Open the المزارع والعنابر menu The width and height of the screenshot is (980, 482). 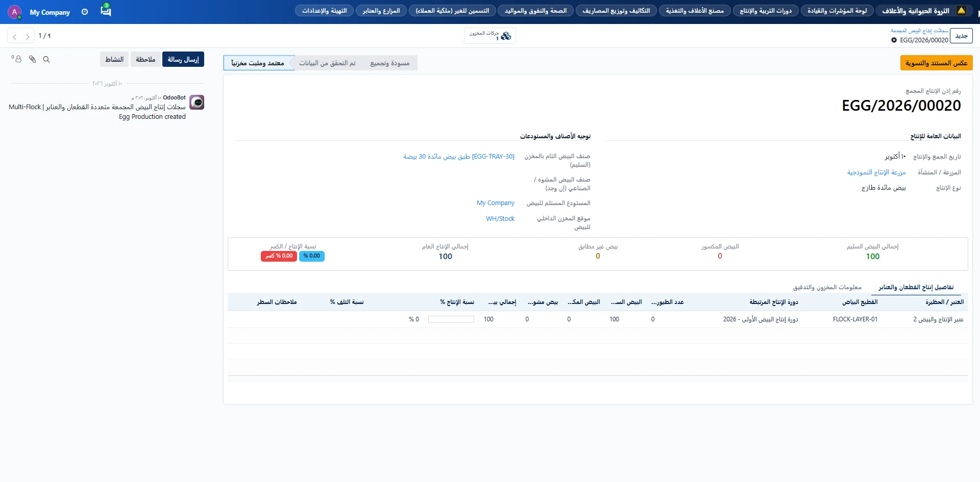[x=381, y=11]
